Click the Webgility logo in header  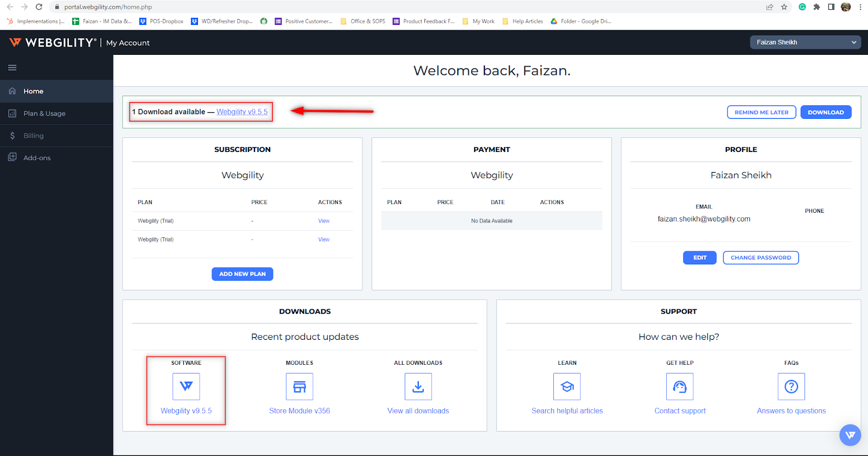[x=53, y=42]
